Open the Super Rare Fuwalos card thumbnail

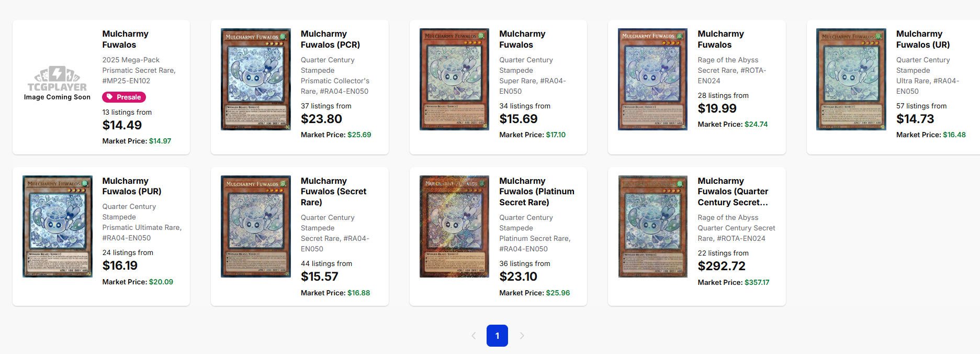coord(454,79)
